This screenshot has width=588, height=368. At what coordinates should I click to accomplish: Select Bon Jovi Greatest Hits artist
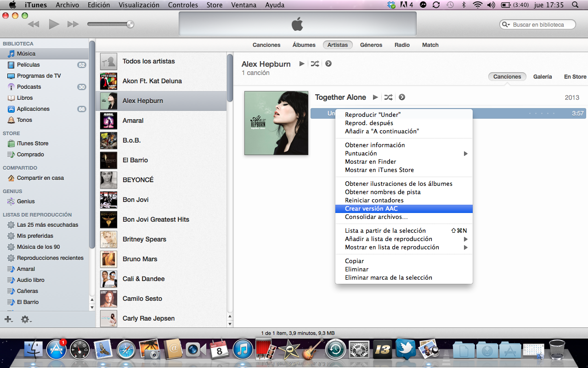point(161,219)
